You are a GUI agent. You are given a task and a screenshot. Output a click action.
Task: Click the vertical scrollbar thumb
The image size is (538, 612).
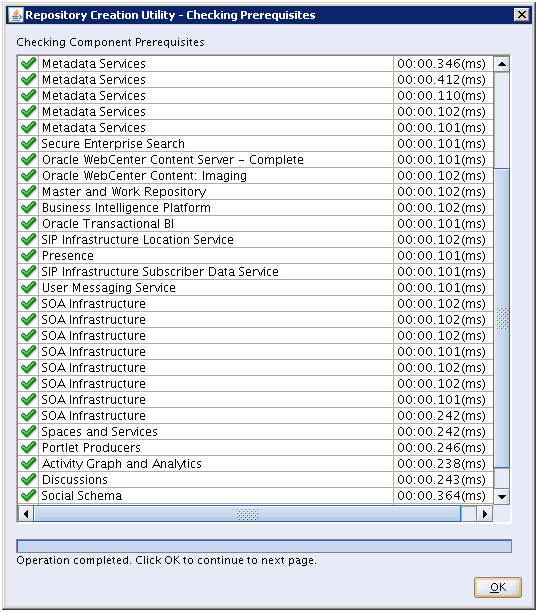pos(502,318)
